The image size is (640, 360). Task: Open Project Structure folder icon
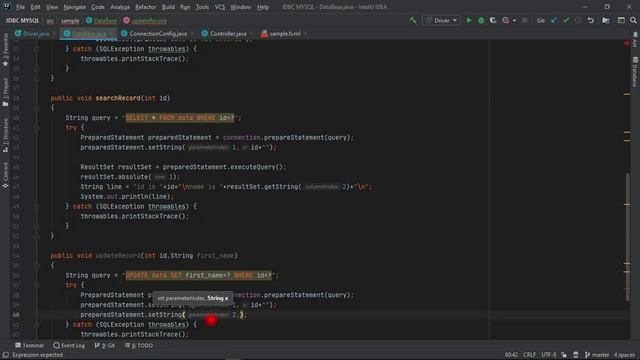click(606, 20)
